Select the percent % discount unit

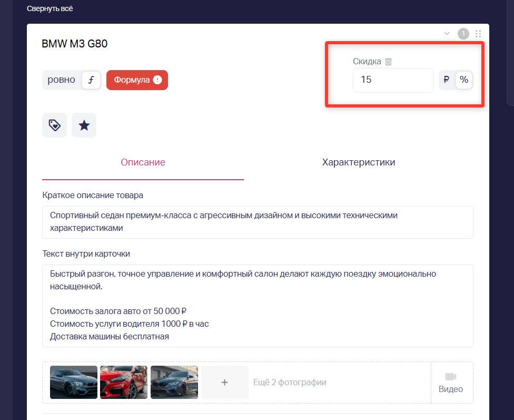pos(464,80)
